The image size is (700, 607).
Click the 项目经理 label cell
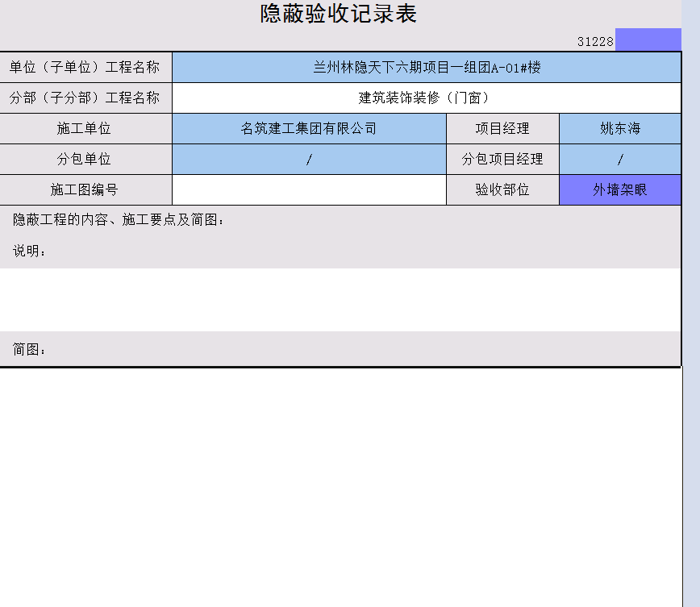click(x=502, y=129)
